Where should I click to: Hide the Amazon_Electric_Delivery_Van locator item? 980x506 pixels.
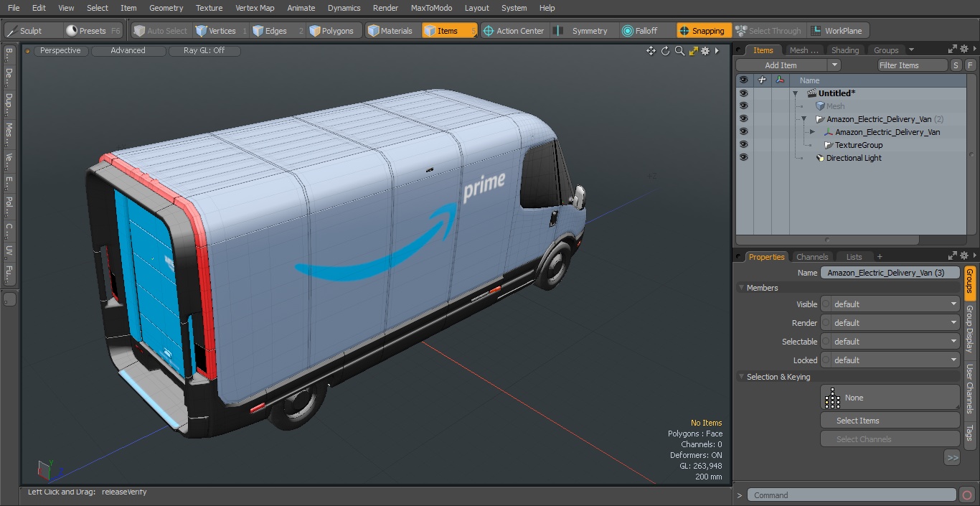(743, 132)
